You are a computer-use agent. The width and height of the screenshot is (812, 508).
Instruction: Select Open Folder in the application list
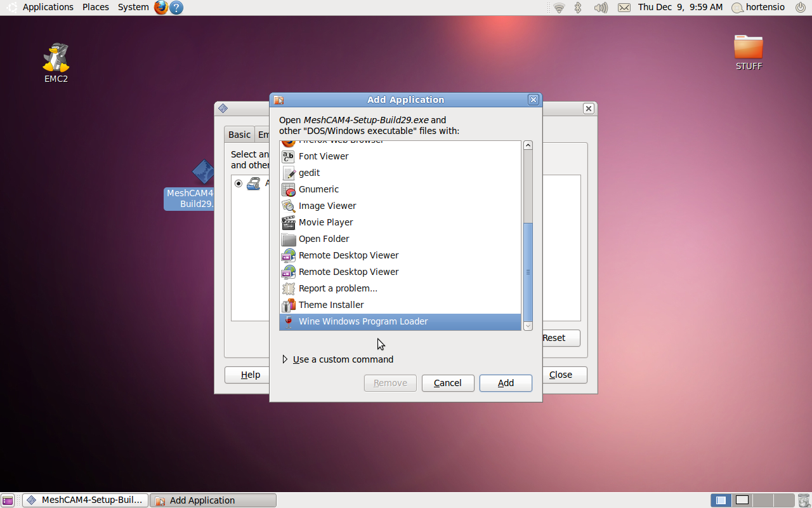click(x=324, y=239)
